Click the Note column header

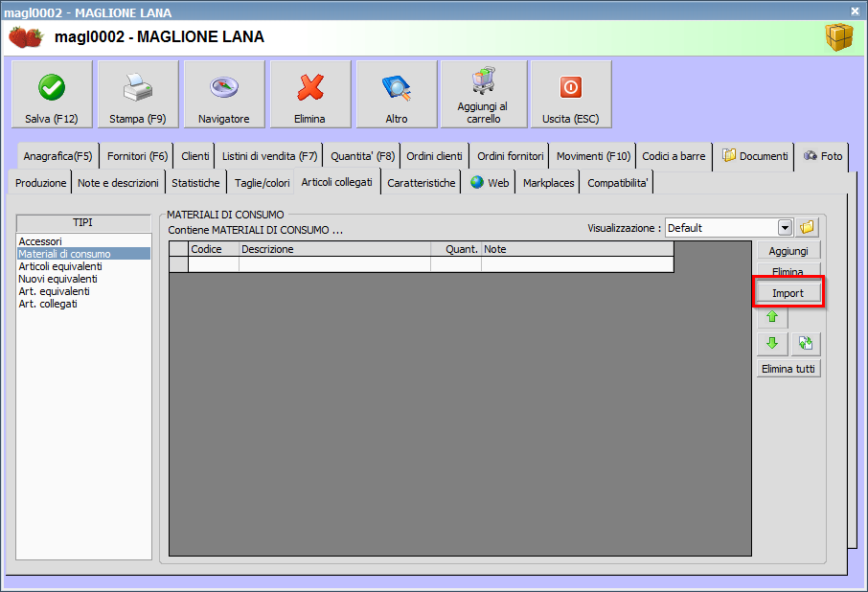point(578,249)
